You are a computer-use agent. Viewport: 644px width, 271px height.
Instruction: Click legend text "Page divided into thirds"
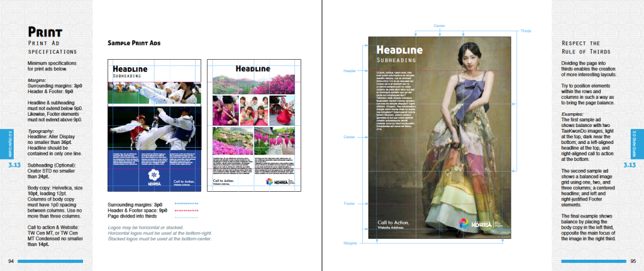131,216
